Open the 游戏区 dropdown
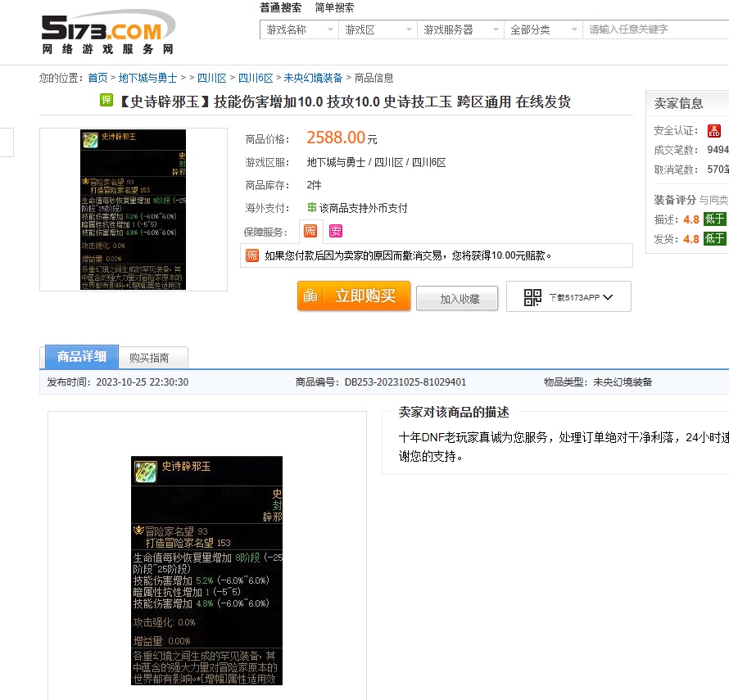Screen dimensions: 729x700 378,29
